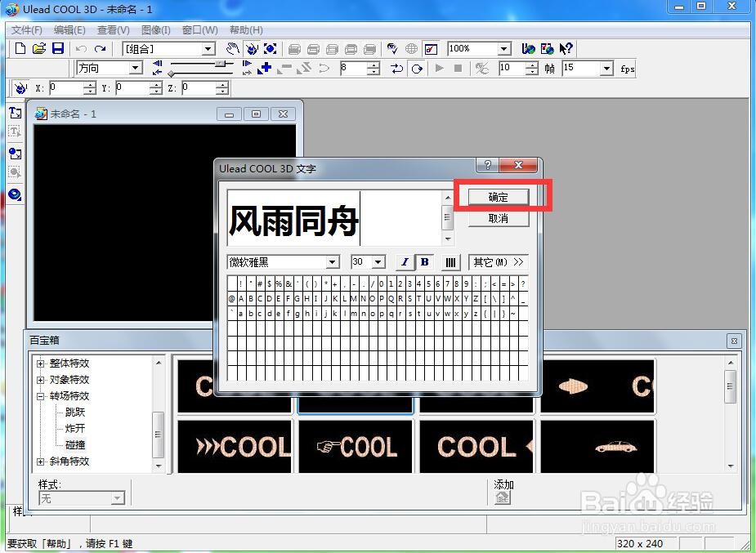Open the 帮助(H) menu

(x=246, y=30)
